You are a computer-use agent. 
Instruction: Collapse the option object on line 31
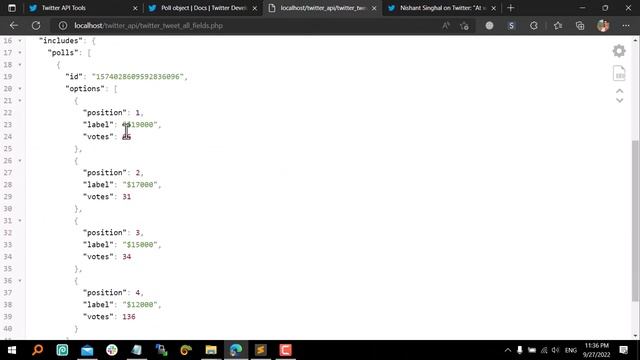pyautogui.click(x=20, y=221)
